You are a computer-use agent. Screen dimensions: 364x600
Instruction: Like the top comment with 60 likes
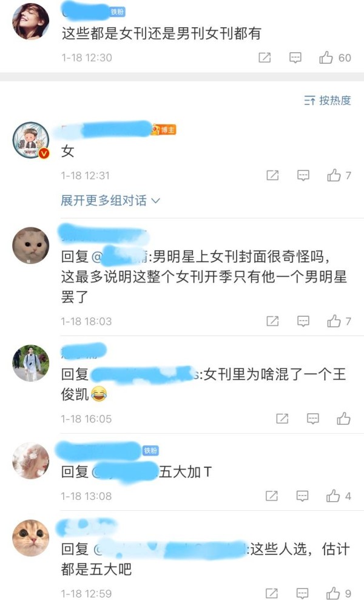(x=326, y=58)
